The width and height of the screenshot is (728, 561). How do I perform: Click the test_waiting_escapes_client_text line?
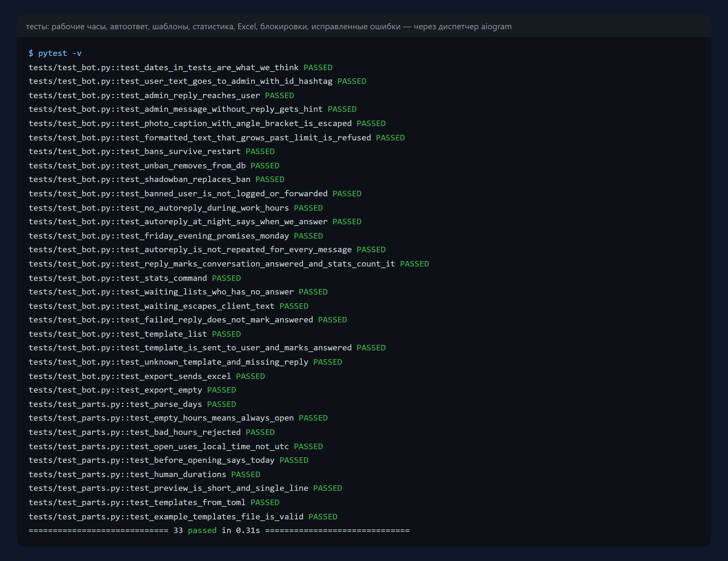(168, 306)
